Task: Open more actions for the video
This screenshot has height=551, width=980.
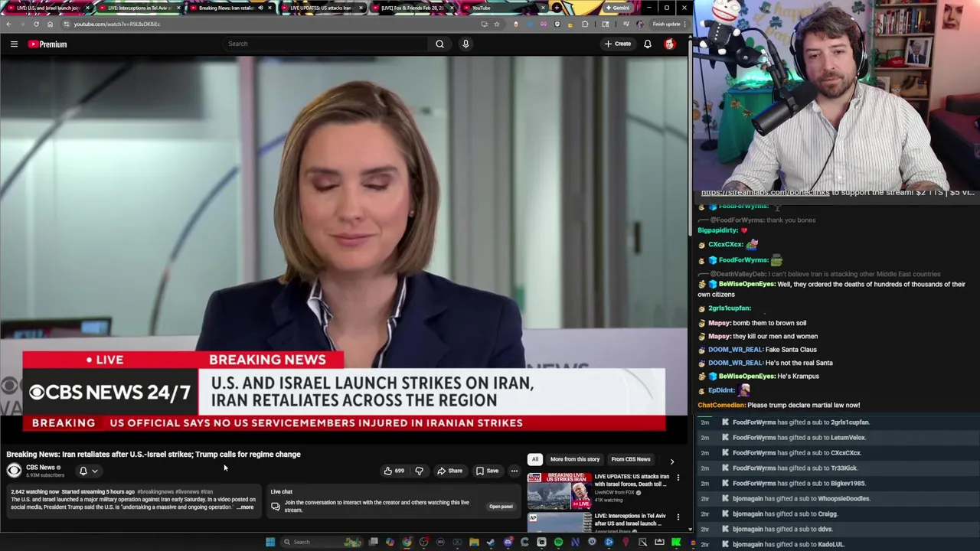Action: (x=514, y=471)
